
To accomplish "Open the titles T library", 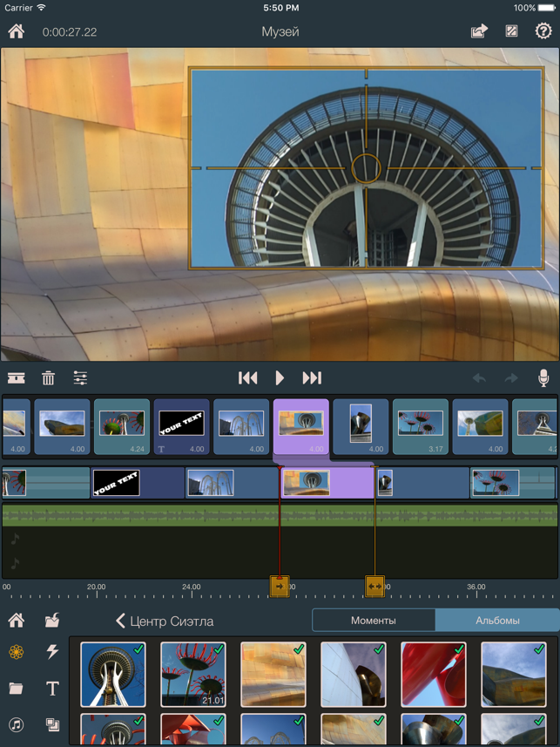I will coord(52,689).
